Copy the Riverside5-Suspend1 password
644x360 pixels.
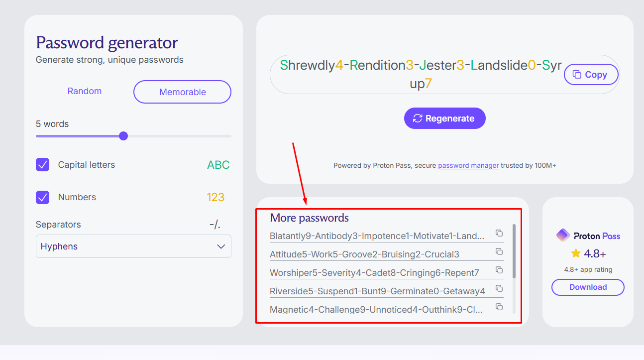(x=499, y=288)
